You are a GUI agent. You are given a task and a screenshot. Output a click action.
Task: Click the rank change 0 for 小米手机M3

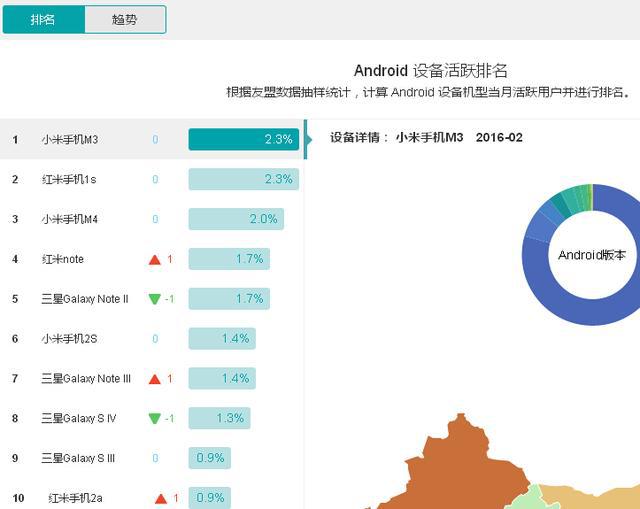pos(155,140)
